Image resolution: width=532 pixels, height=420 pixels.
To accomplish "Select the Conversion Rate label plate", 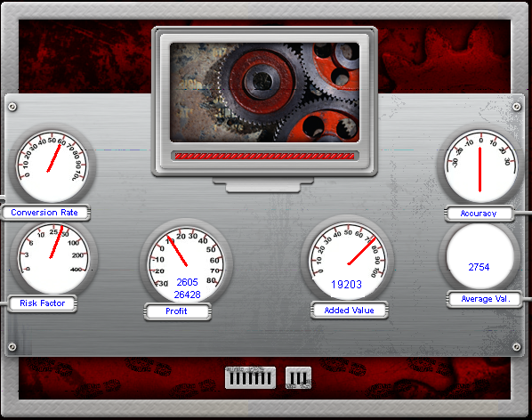I will click(45, 213).
